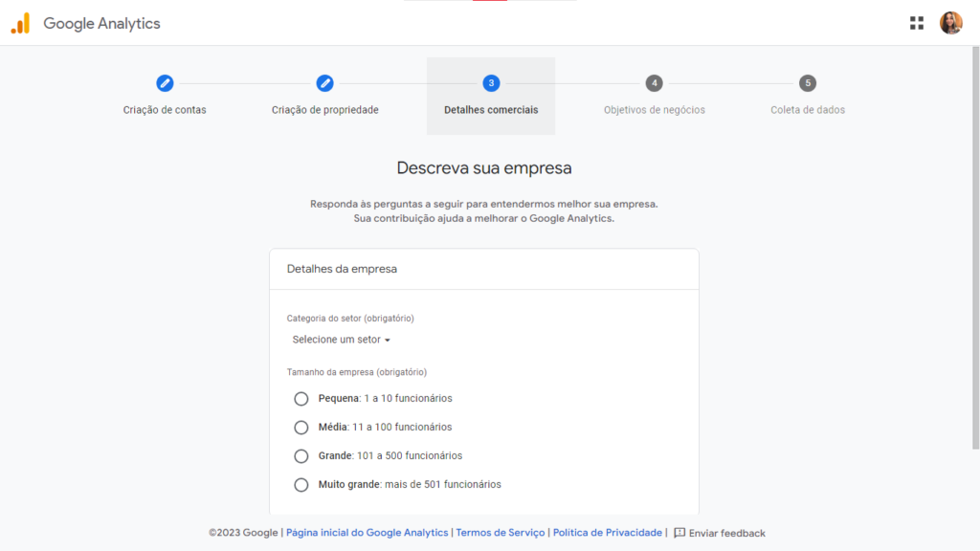
Task: Open Página inicial do Google Analytics link
Action: (367, 533)
